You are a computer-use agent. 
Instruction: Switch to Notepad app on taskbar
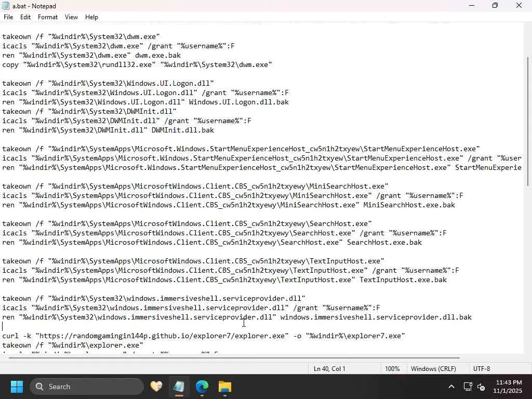click(x=179, y=387)
